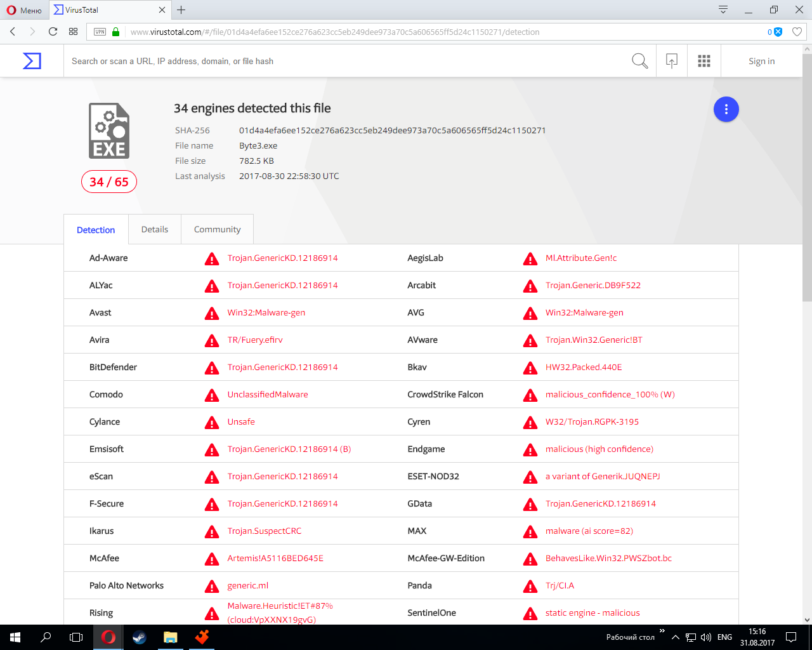Select the W32/Trojan.RGPK-3195 result
812x650 pixels.
[592, 421]
